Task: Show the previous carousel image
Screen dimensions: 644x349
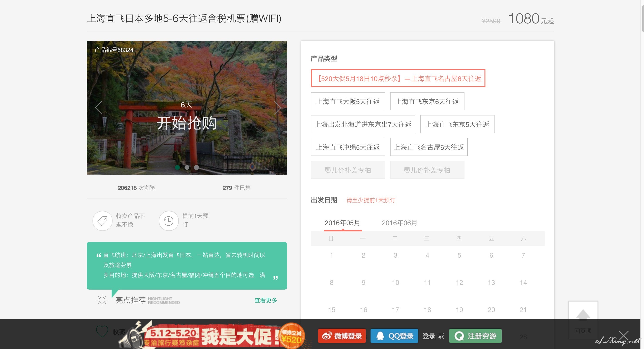Action: (99, 108)
